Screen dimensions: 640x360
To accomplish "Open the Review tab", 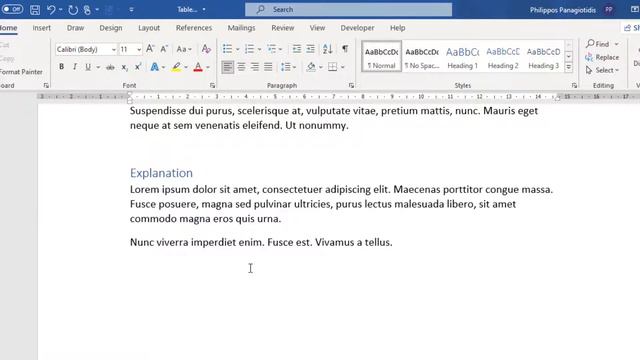I will tap(282, 28).
